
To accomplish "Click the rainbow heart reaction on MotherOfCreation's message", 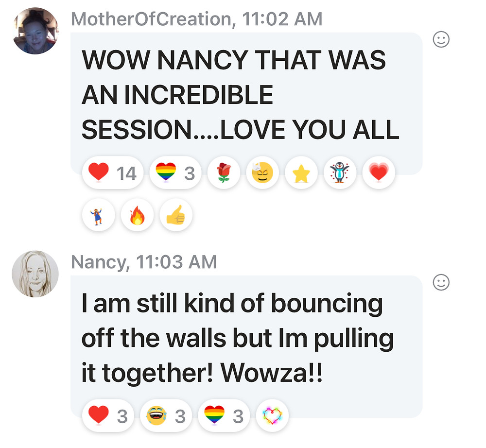I will (x=175, y=172).
